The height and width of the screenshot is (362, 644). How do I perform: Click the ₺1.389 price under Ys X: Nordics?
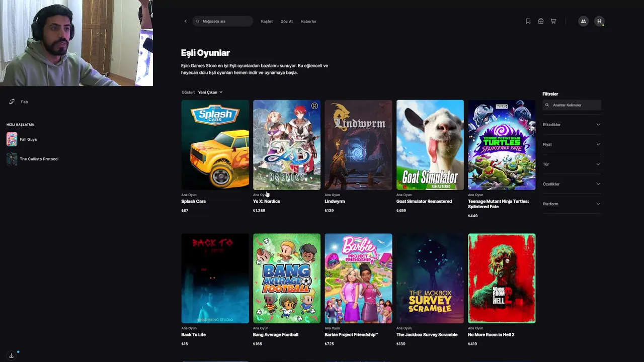[x=259, y=211]
